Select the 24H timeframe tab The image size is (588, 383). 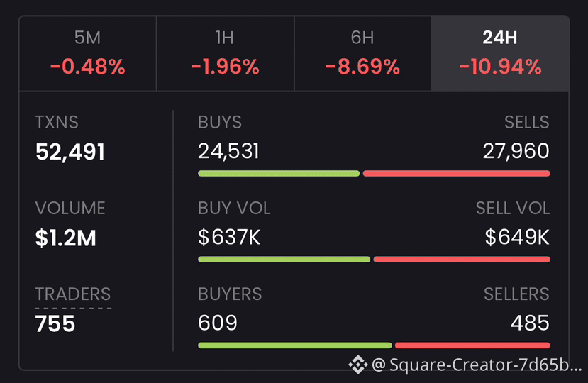[500, 53]
